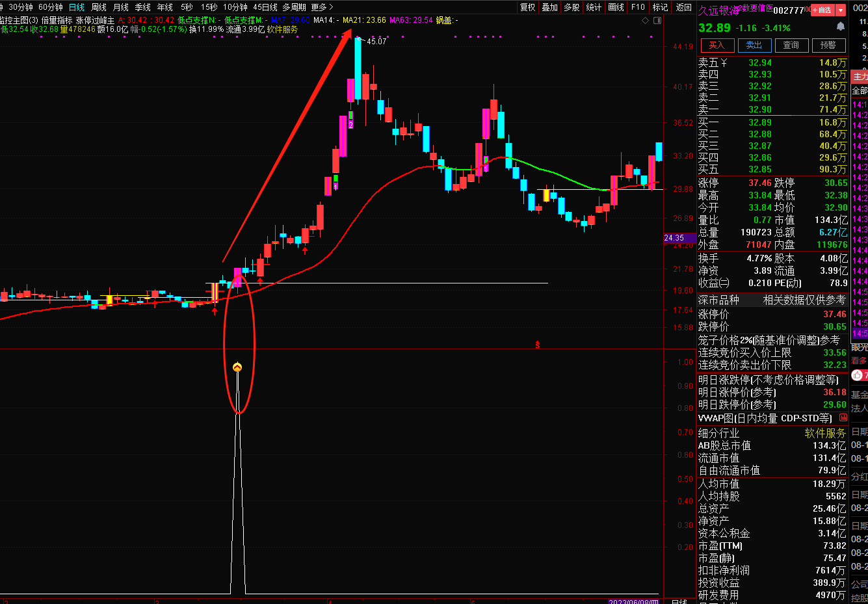The width and height of the screenshot is (868, 604).
Task: Click the panel layout icon at chart top-right
Action: 657,21
